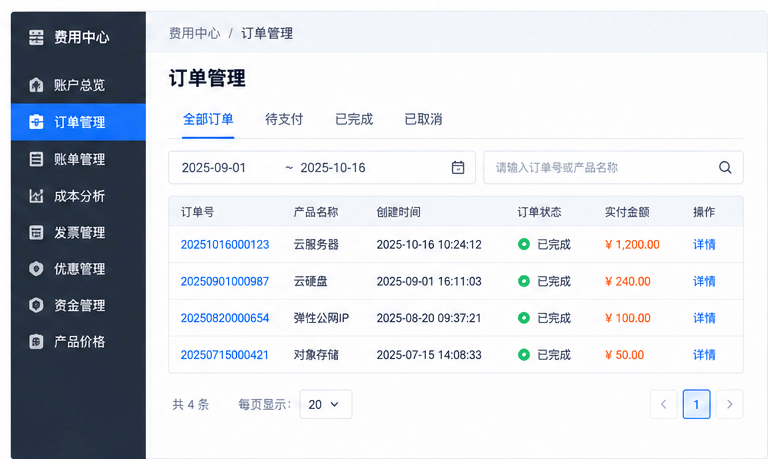This screenshot has width=768, height=459.
Task: Click timestamp 2025-10-16 10:24:12
Action: tap(429, 244)
